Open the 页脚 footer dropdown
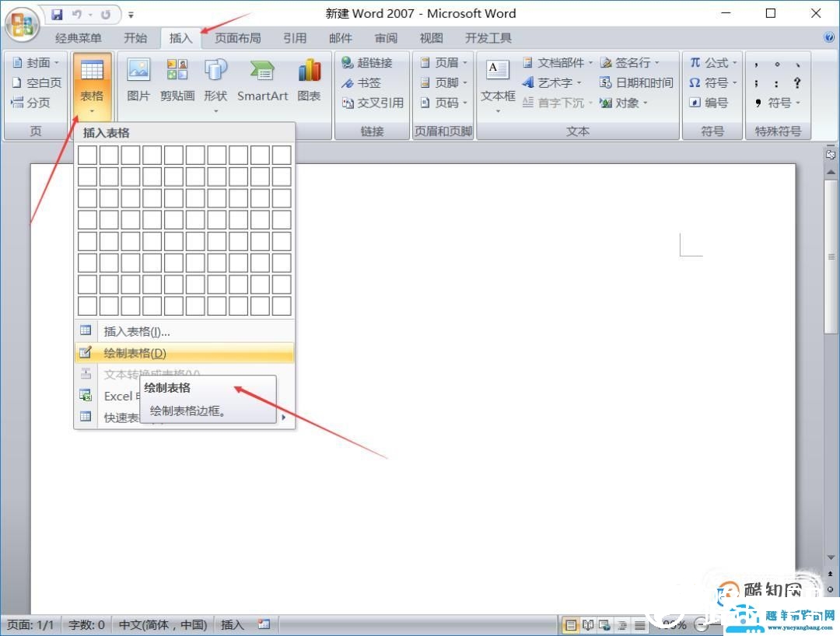 [443, 82]
